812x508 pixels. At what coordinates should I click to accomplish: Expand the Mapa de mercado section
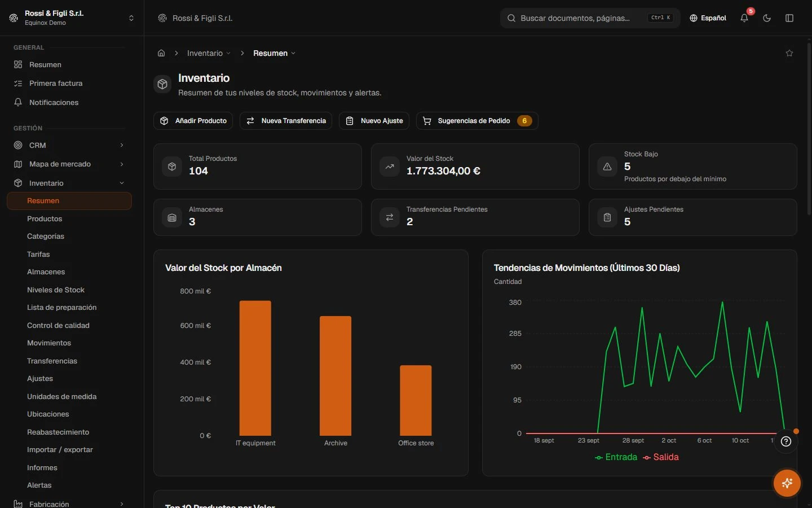pyautogui.click(x=69, y=164)
